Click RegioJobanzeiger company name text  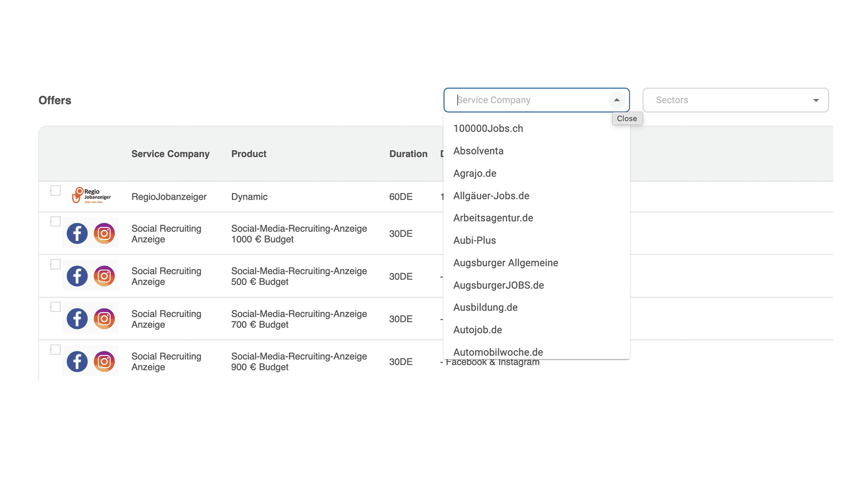pos(169,197)
